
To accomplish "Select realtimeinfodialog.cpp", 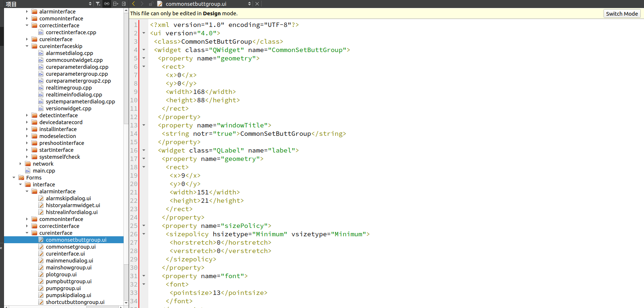I will pos(74,95).
